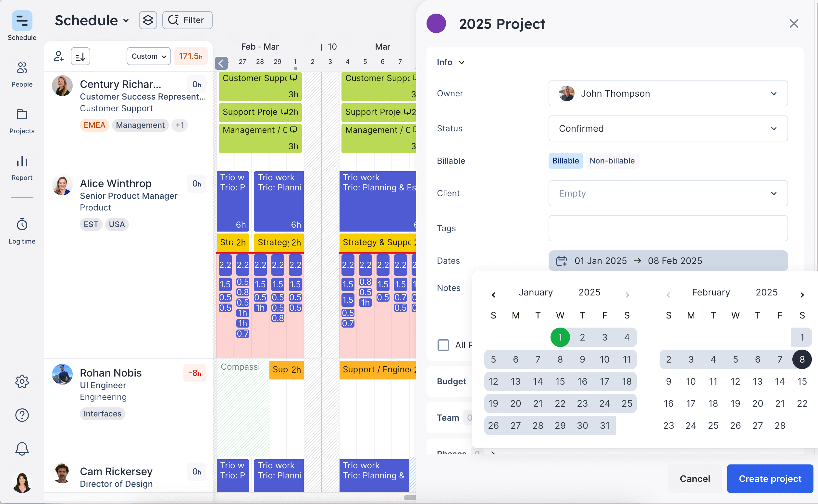Open the Filter panel
The height and width of the screenshot is (504, 818).
[x=187, y=20]
